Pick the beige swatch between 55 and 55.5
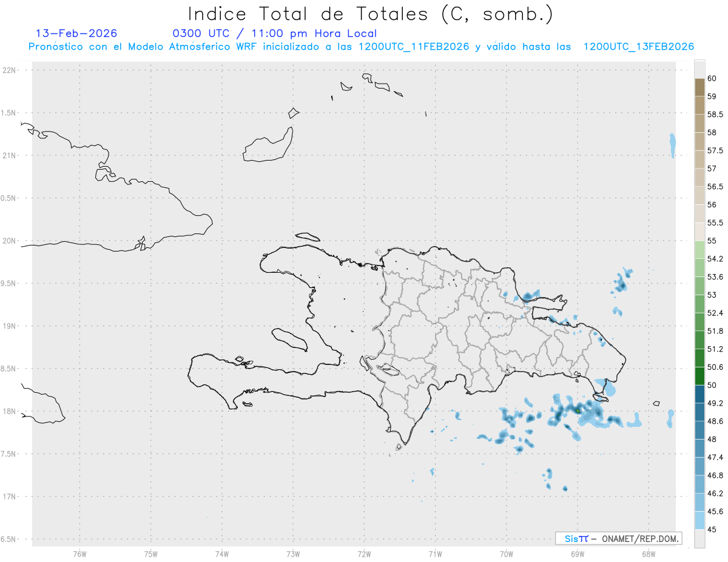728x562 pixels. pos(699,232)
